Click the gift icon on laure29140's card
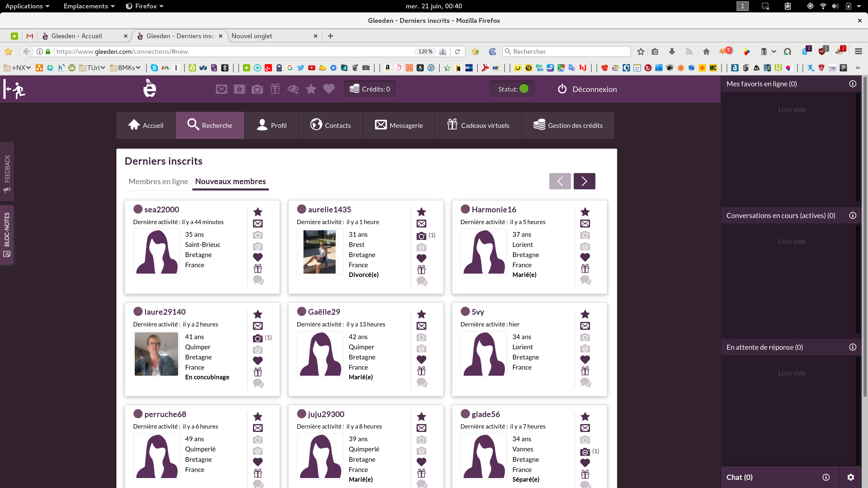The height and width of the screenshot is (488, 868). [x=258, y=372]
